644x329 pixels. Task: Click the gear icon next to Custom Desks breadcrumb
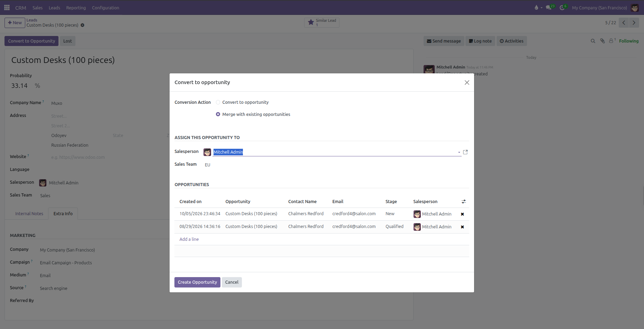[x=82, y=25]
